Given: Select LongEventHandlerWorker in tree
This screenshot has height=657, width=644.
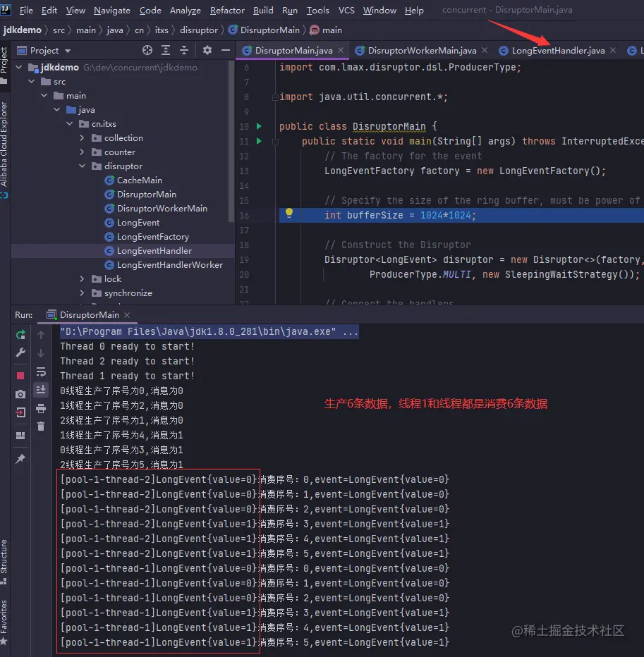Looking at the screenshot, I should point(164,265).
